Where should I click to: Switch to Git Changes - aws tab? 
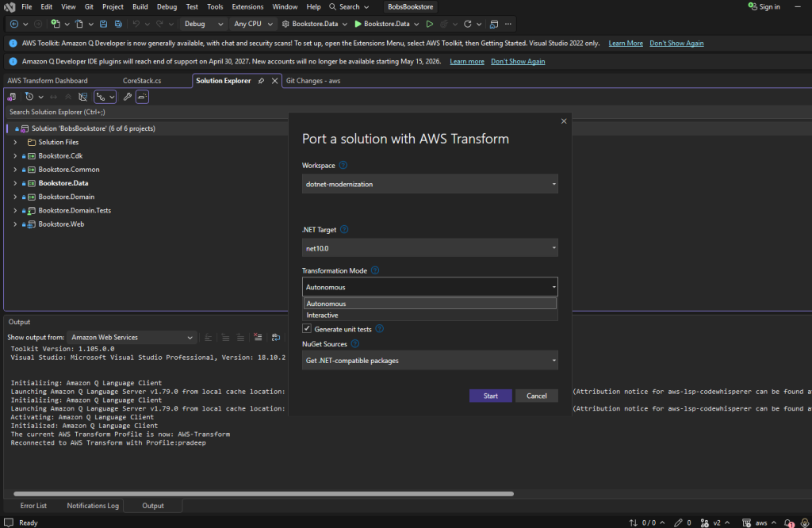coord(313,81)
